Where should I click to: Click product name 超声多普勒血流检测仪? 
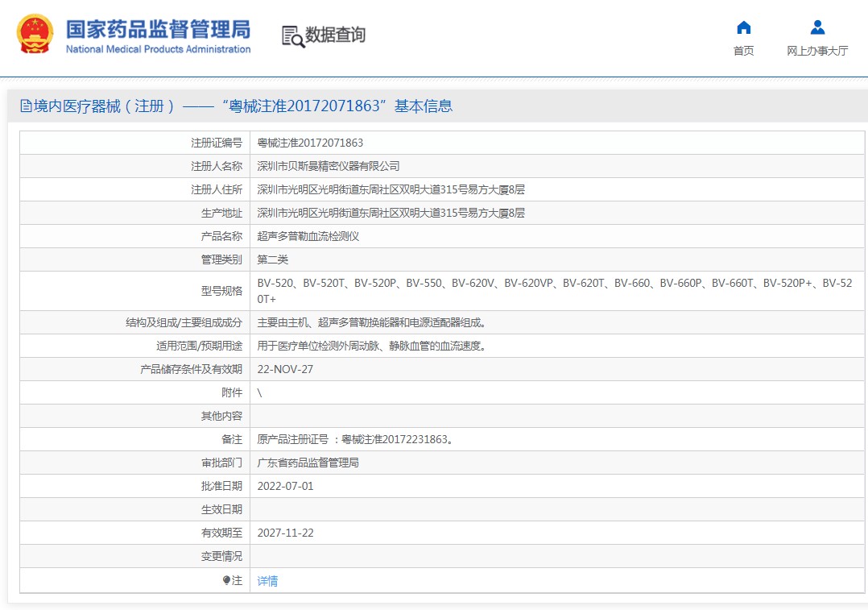pyautogui.click(x=308, y=236)
